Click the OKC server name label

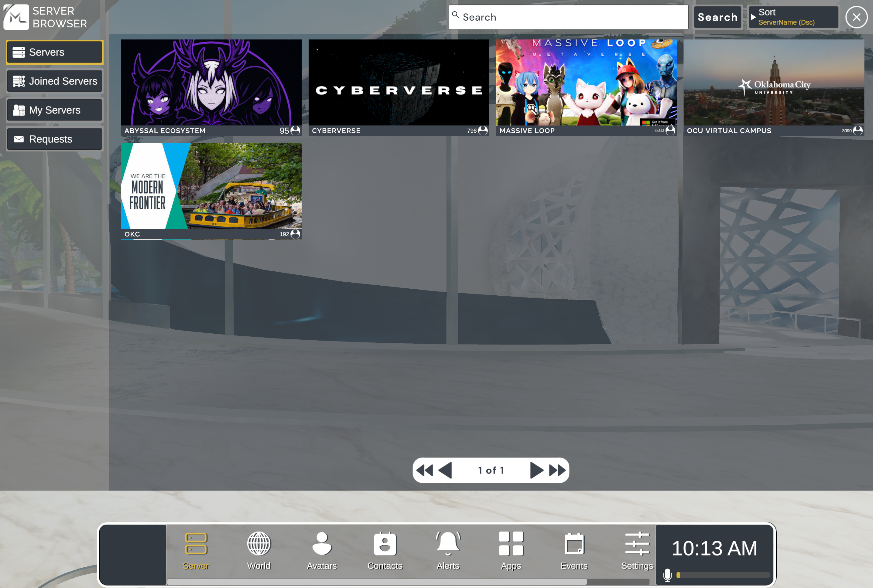(132, 234)
